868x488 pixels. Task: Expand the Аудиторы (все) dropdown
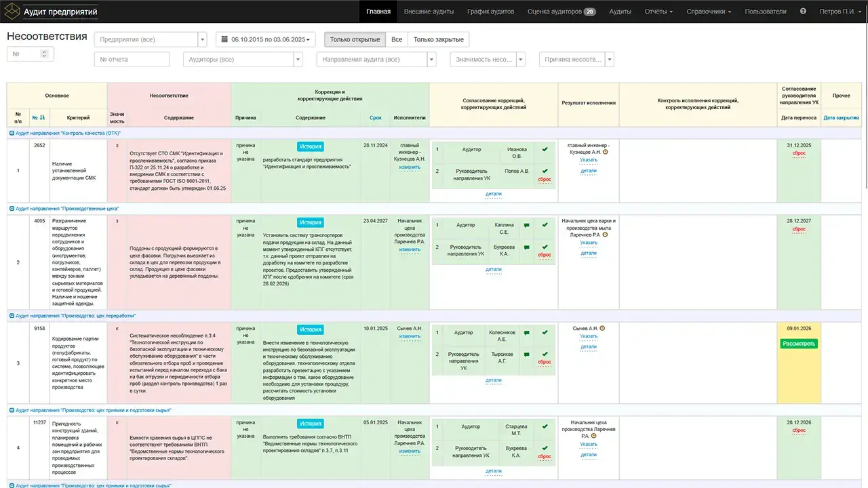pos(243,60)
